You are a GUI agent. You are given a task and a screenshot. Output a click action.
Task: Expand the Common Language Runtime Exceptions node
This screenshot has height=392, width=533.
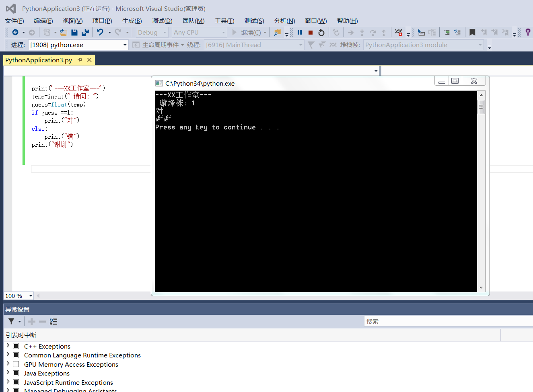8,355
